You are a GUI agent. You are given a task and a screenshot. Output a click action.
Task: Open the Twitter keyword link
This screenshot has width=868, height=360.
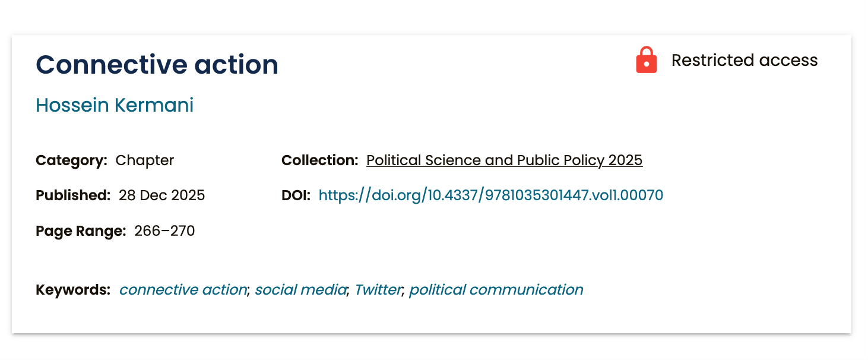click(378, 290)
